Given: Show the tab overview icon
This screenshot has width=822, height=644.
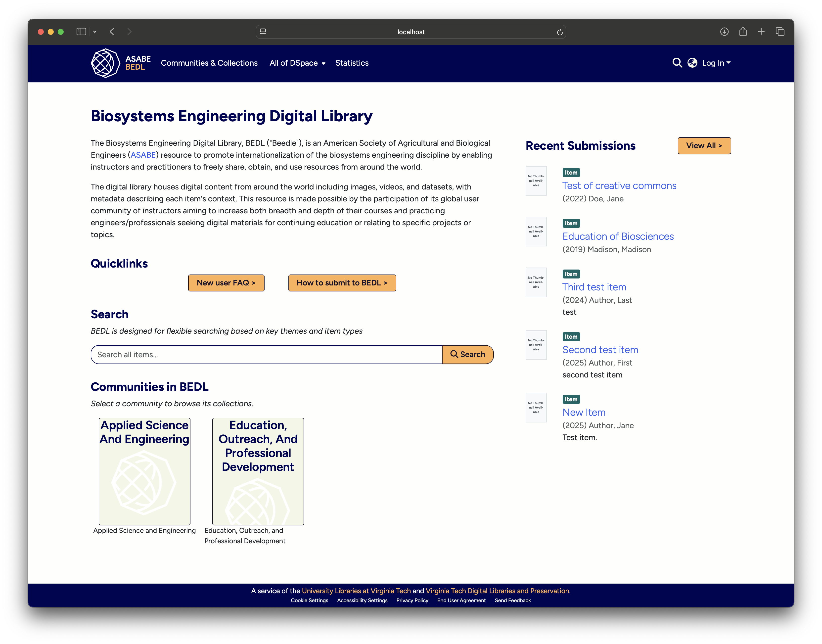Looking at the screenshot, I should [x=780, y=32].
